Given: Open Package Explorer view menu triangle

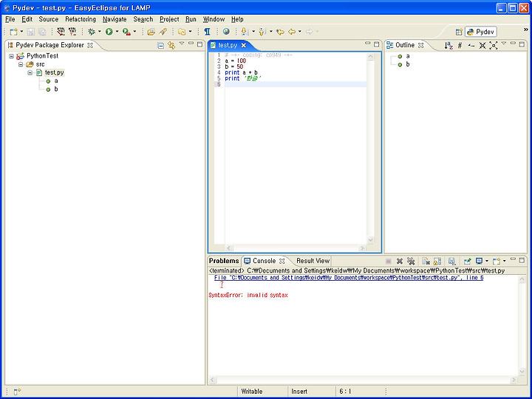Looking at the screenshot, I should click(x=182, y=43).
